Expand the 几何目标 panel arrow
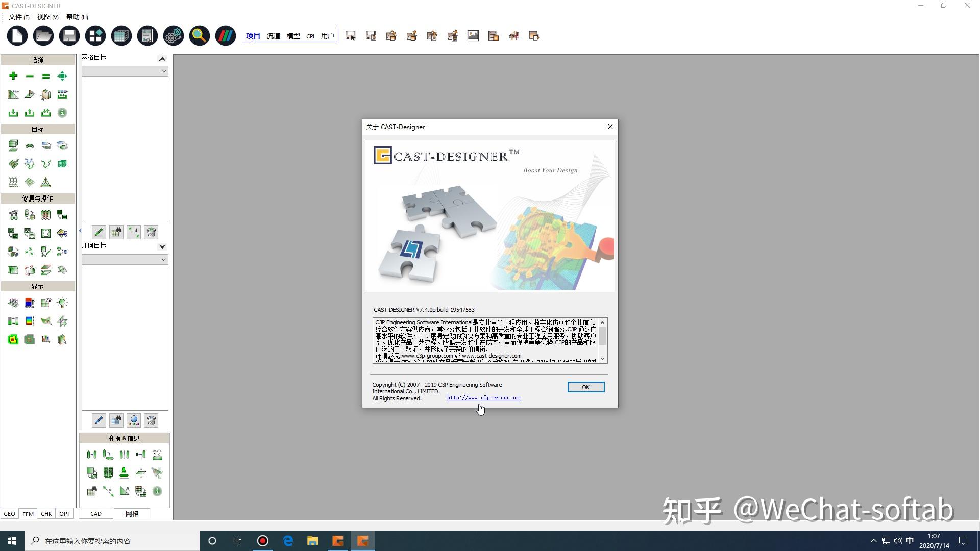Screen dimensions: 980x551 [162, 246]
